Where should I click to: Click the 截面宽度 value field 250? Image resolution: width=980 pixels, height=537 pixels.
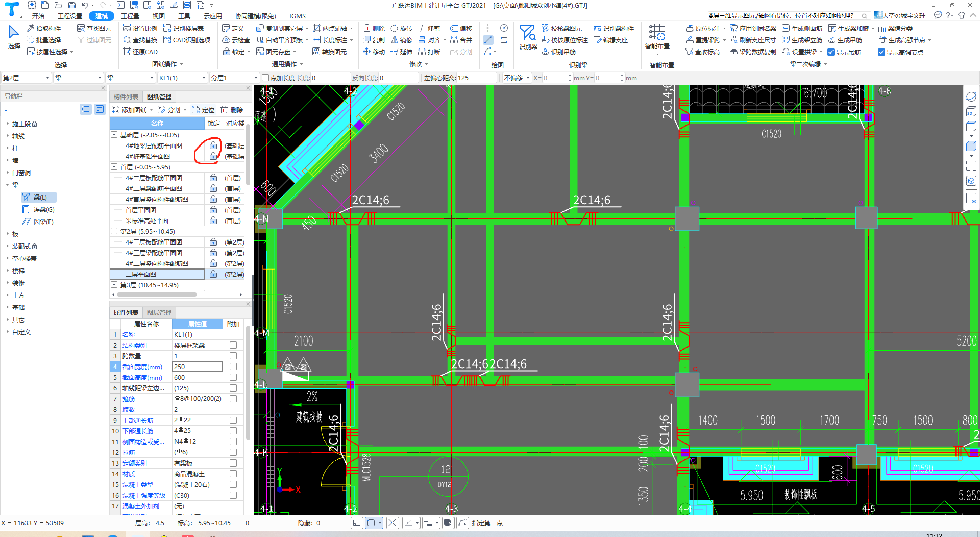point(197,367)
